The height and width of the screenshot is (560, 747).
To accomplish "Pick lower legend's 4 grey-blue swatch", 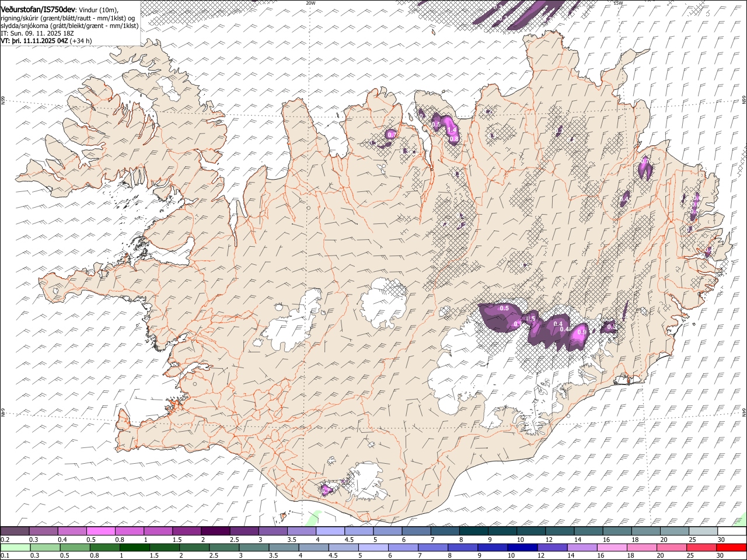I will 313,547.
